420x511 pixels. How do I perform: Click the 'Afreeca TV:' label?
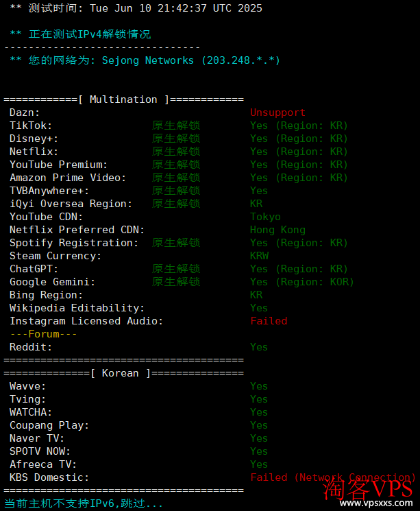pyautogui.click(x=43, y=464)
